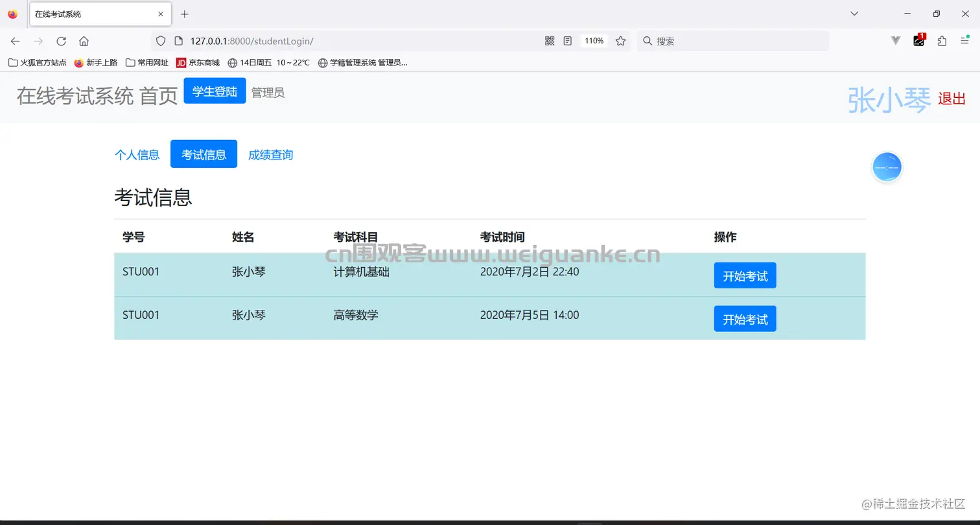Open the 京东商城 bookmark
The image size is (980, 525).
(x=198, y=63)
